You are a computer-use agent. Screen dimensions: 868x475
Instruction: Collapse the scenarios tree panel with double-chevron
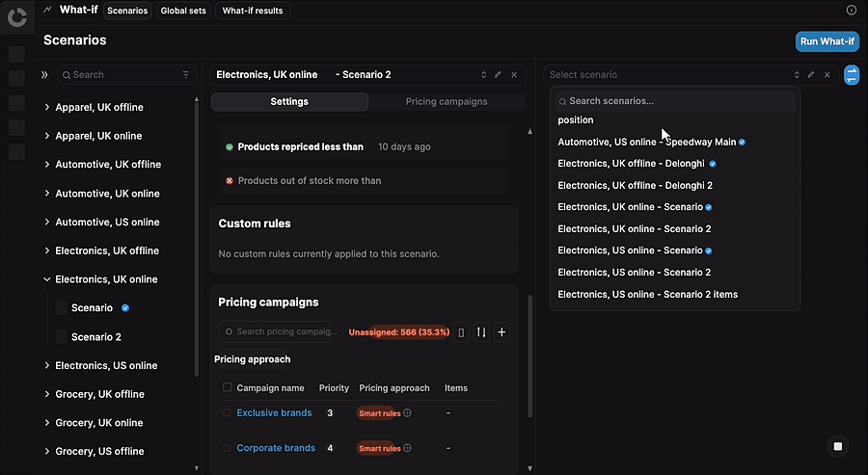[44, 74]
